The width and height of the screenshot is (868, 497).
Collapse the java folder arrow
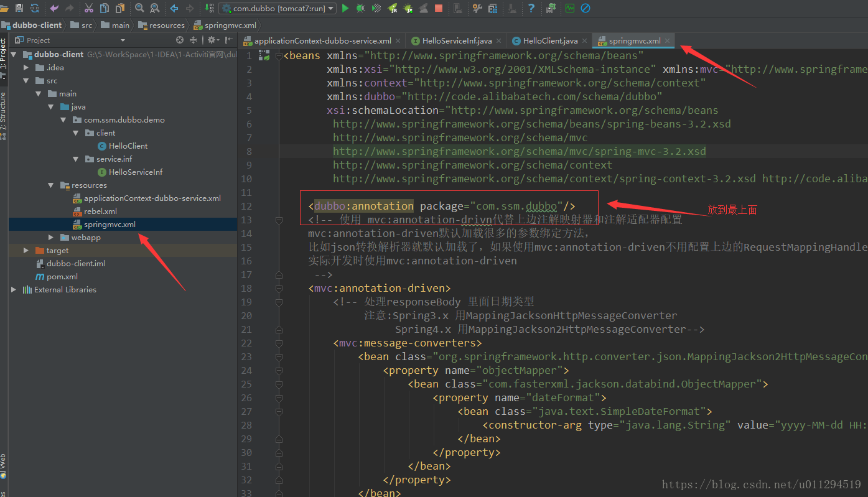(x=51, y=107)
